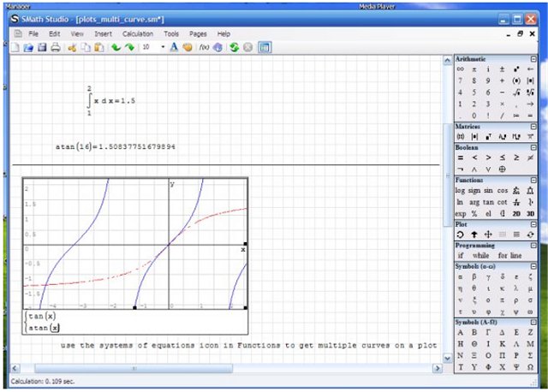Image resolution: width=548 pixels, height=392 pixels.
Task: Insert nth root from Arithmetic panel
Action: 530,92
